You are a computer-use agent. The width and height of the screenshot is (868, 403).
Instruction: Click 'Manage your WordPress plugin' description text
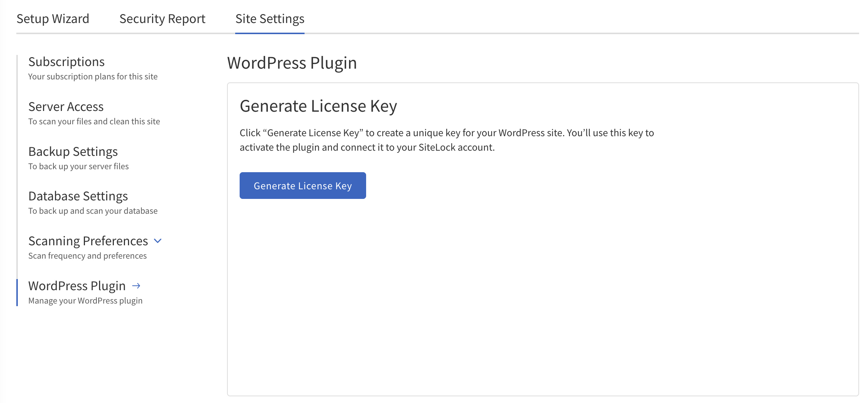pos(85,301)
